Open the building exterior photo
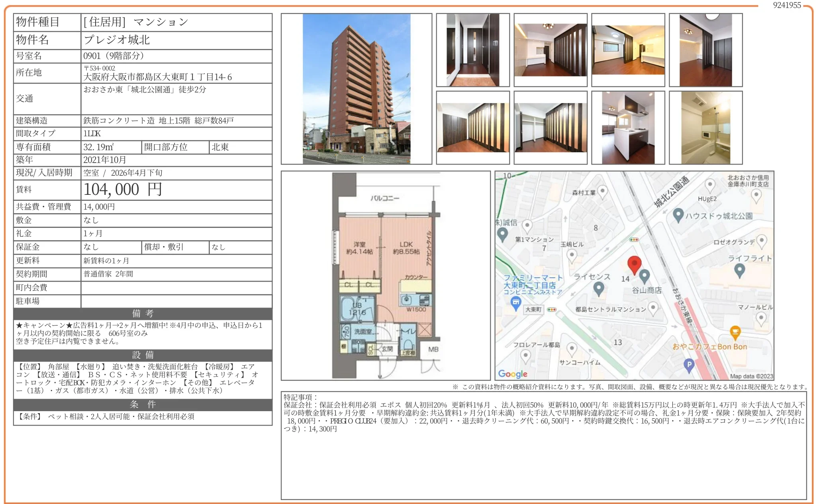 (356, 89)
